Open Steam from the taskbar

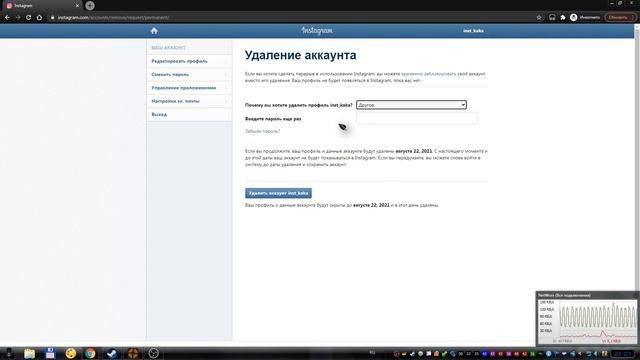pos(111,353)
